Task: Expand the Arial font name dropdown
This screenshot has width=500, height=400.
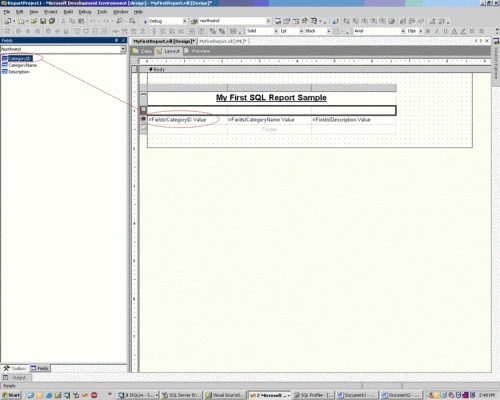Action: (x=403, y=31)
